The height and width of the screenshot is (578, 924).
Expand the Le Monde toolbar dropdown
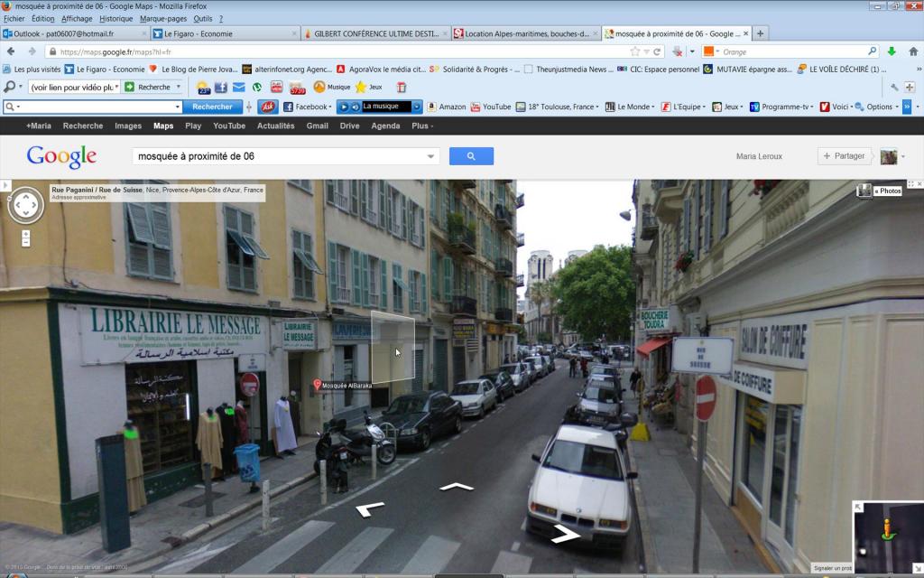(x=652, y=107)
